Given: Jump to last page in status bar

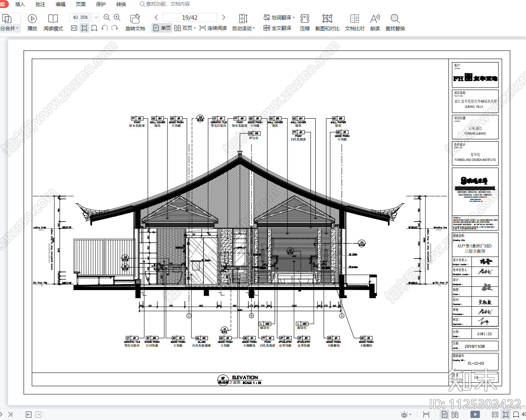Looking at the screenshot, I should (x=10, y=414).
